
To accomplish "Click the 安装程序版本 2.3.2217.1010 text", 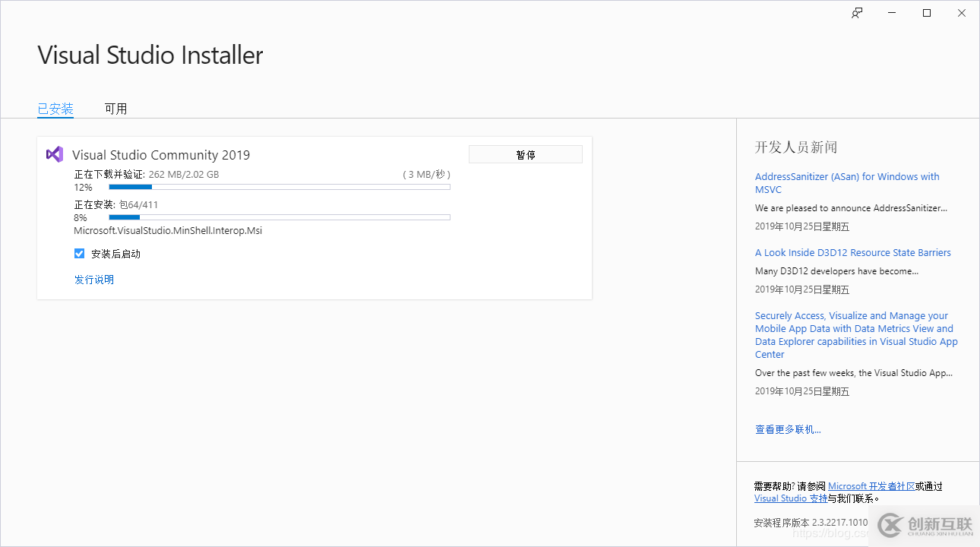I will [x=811, y=523].
